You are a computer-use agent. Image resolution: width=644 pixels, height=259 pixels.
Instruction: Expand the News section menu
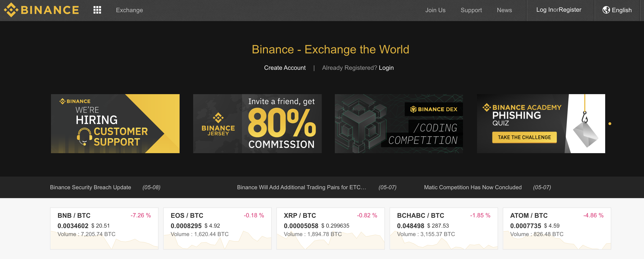point(505,10)
